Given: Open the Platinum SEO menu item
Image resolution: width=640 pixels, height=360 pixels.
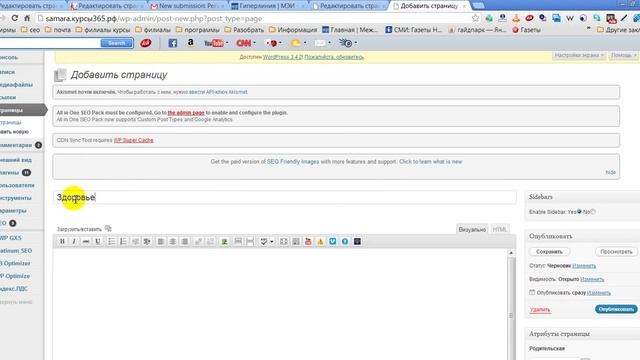Looking at the screenshot, I should tap(16, 251).
